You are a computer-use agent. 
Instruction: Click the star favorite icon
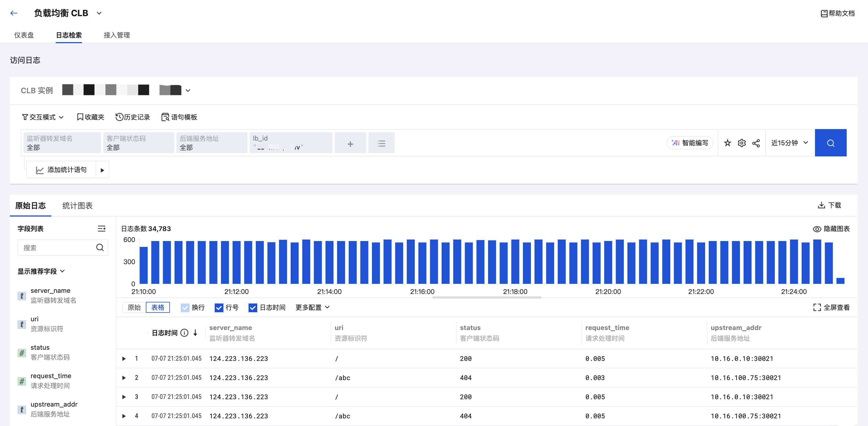[x=728, y=143]
